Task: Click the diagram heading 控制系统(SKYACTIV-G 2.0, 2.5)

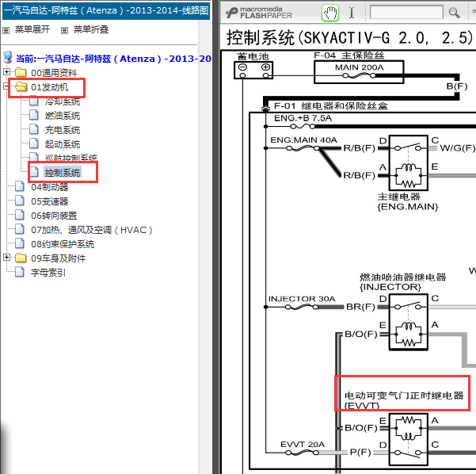Action: pos(350,38)
